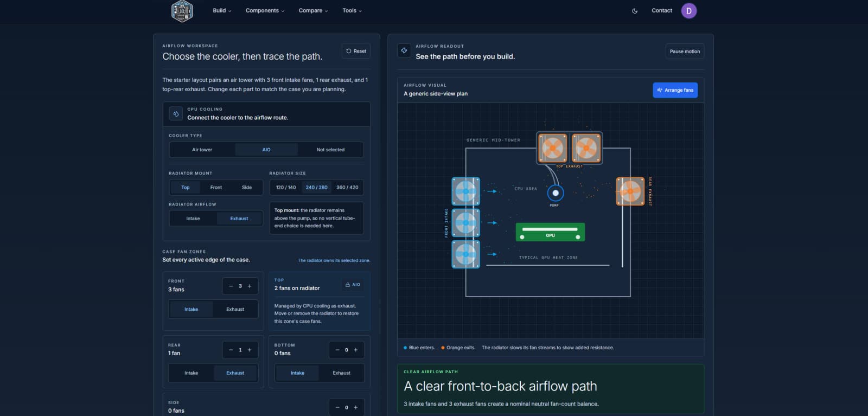Click the rear exhaust fan in diagram
The height and width of the screenshot is (416, 868).
(630, 191)
